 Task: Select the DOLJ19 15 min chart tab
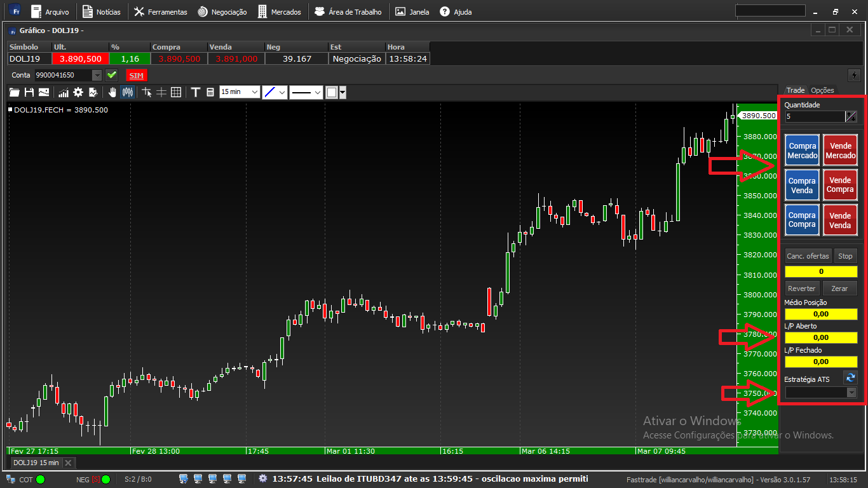tap(36, 463)
